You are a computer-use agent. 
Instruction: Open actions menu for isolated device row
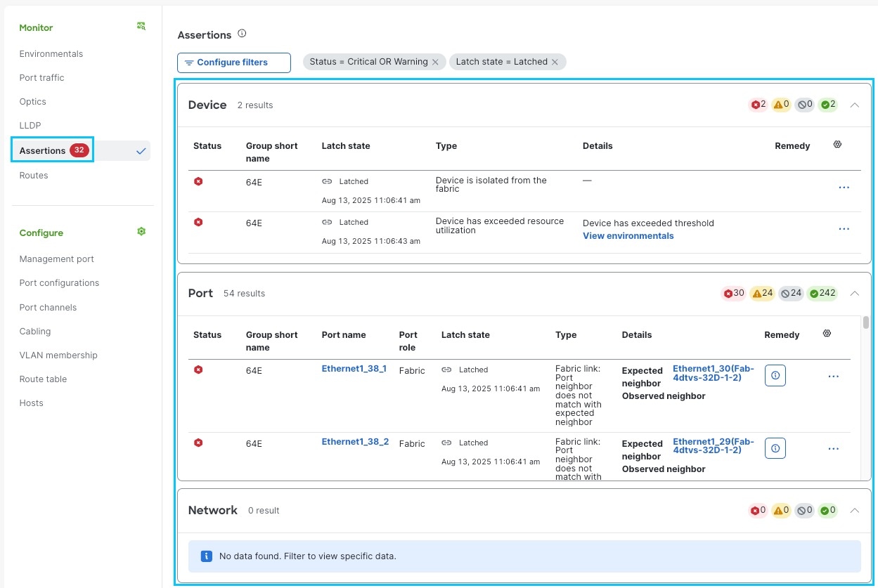tap(844, 188)
